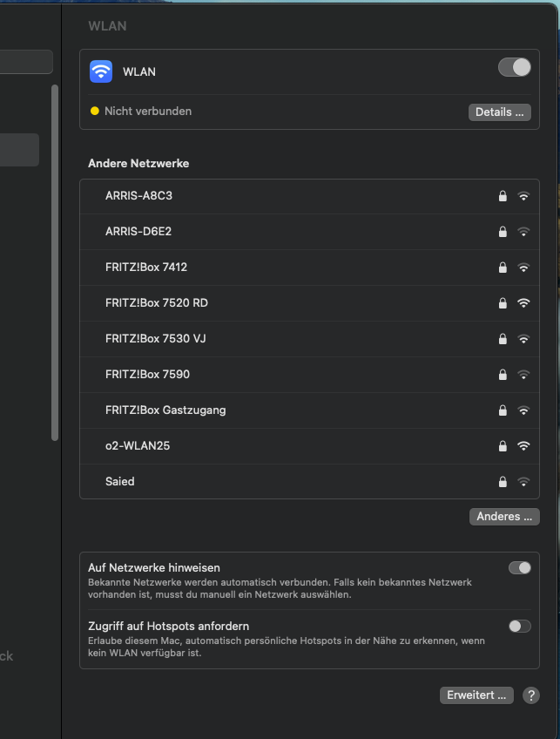Toggle the main WLAN switch
This screenshot has height=739, width=560.
pos(514,67)
